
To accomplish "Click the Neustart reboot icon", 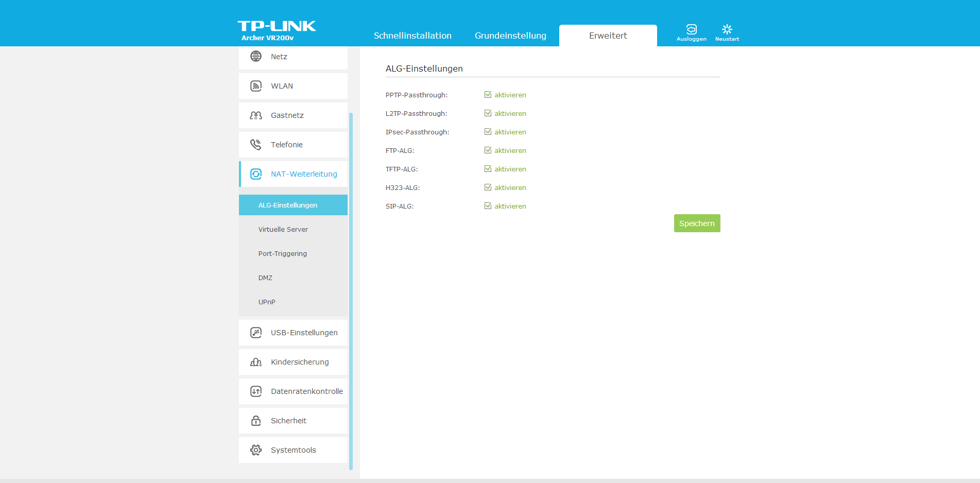I will (727, 29).
